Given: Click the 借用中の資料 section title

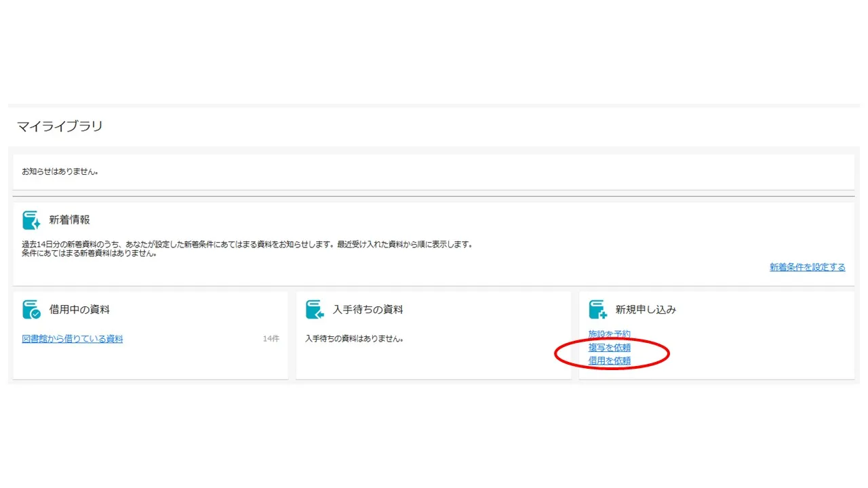Looking at the screenshot, I should click(79, 310).
